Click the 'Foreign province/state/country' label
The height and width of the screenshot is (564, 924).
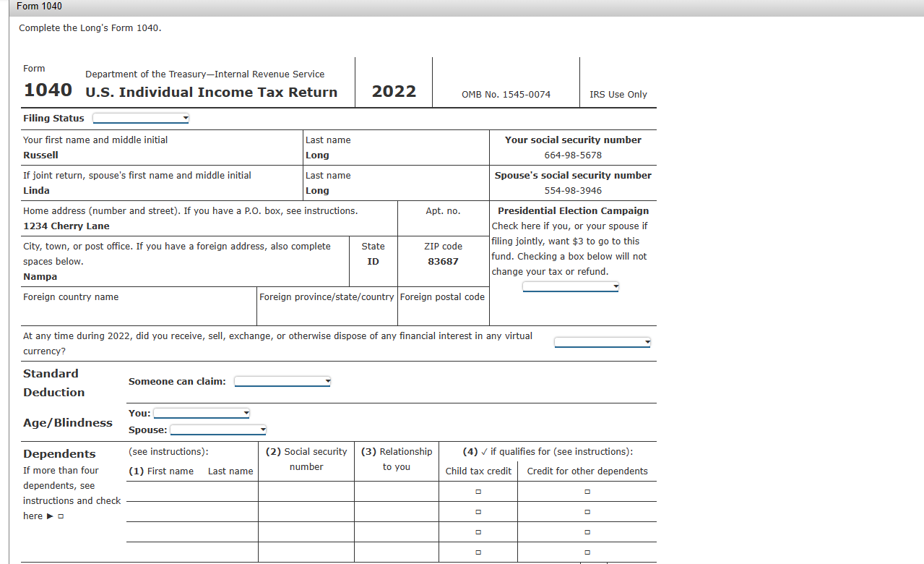click(x=327, y=297)
